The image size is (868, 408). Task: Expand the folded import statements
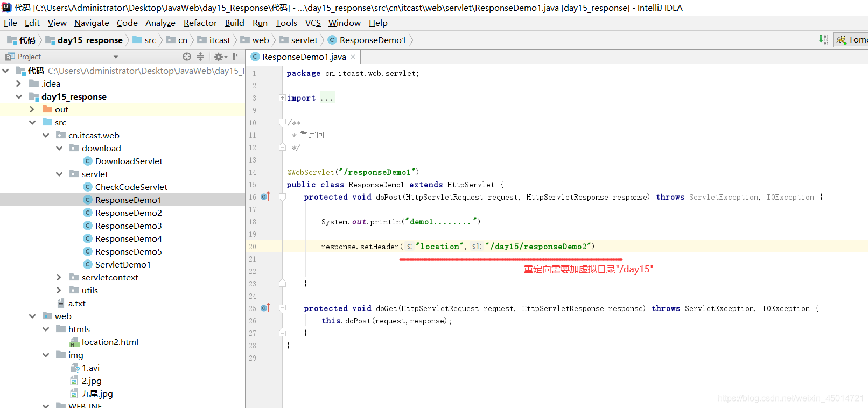[x=282, y=98]
